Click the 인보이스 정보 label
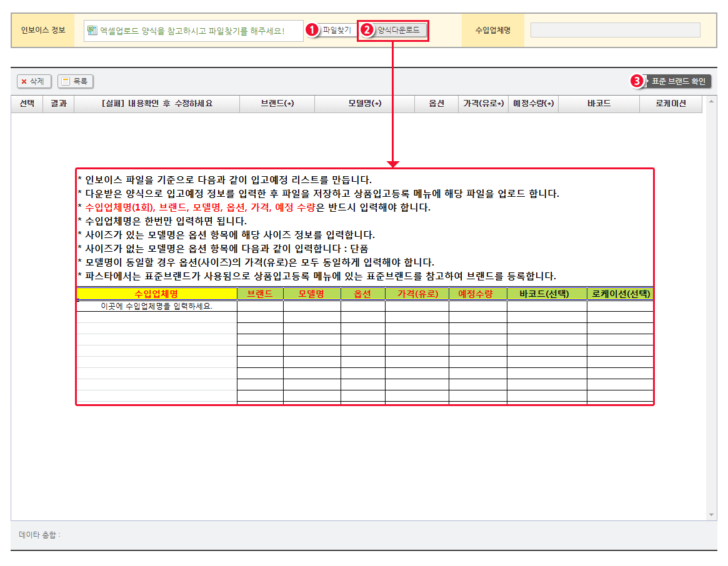 click(43, 30)
